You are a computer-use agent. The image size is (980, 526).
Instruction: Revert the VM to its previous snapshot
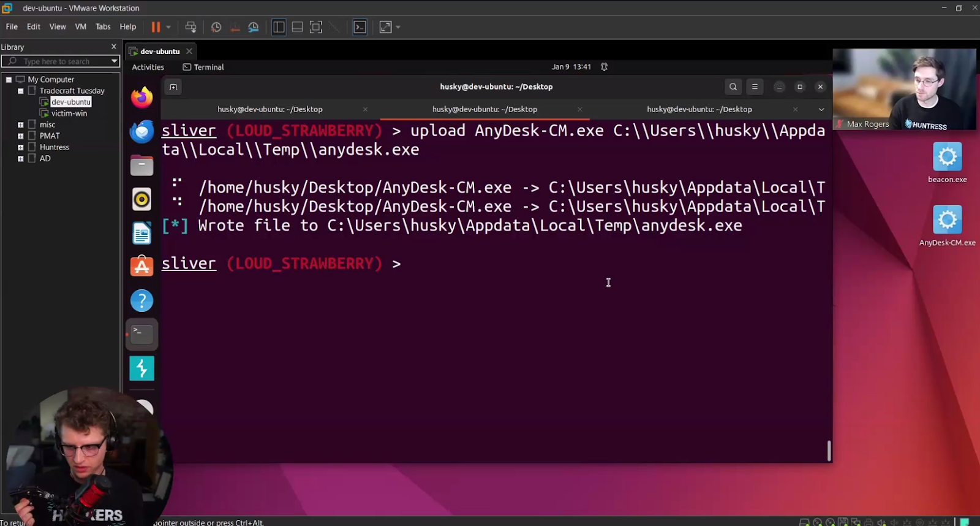(235, 27)
